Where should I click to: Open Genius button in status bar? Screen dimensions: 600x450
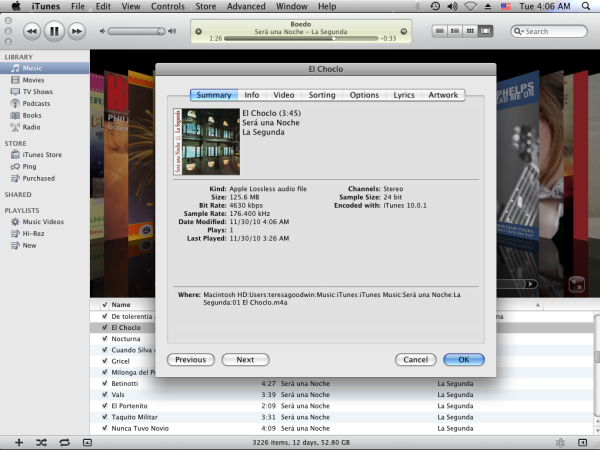pos(560,443)
